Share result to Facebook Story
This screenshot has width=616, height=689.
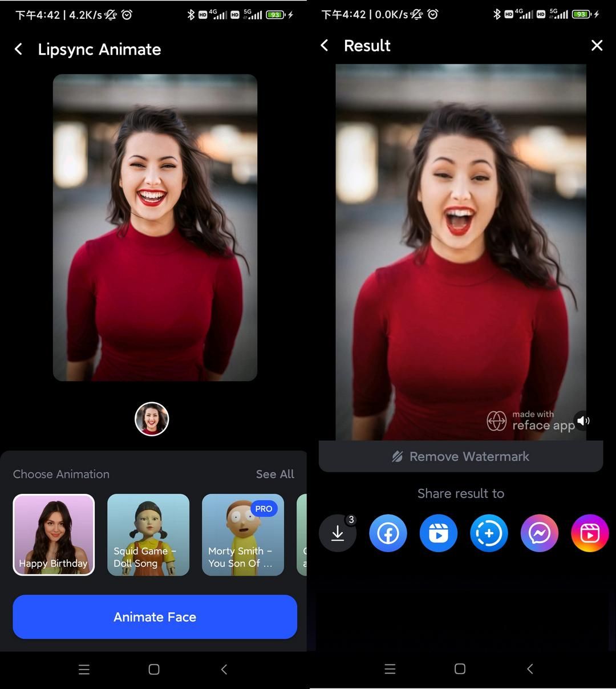click(x=489, y=533)
